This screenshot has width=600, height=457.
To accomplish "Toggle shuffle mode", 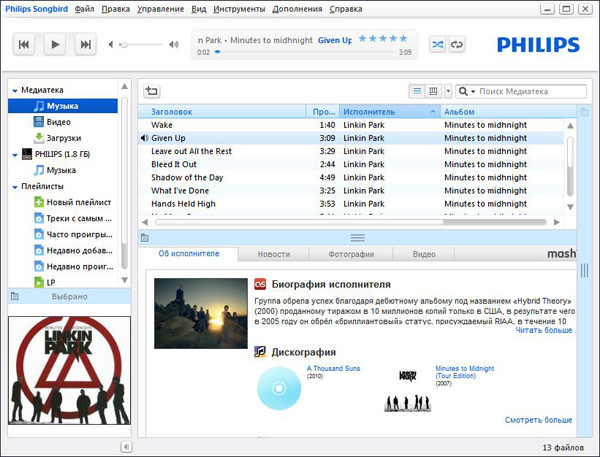I will click(x=437, y=45).
